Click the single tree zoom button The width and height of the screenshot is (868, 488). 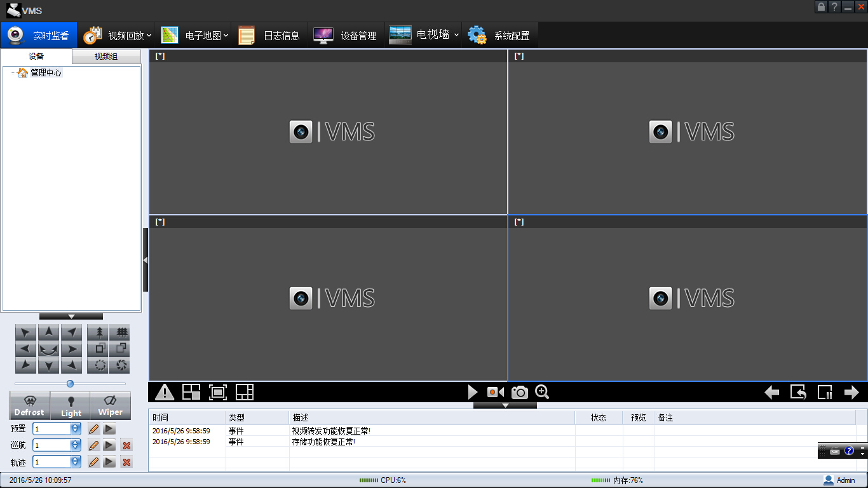[98, 332]
